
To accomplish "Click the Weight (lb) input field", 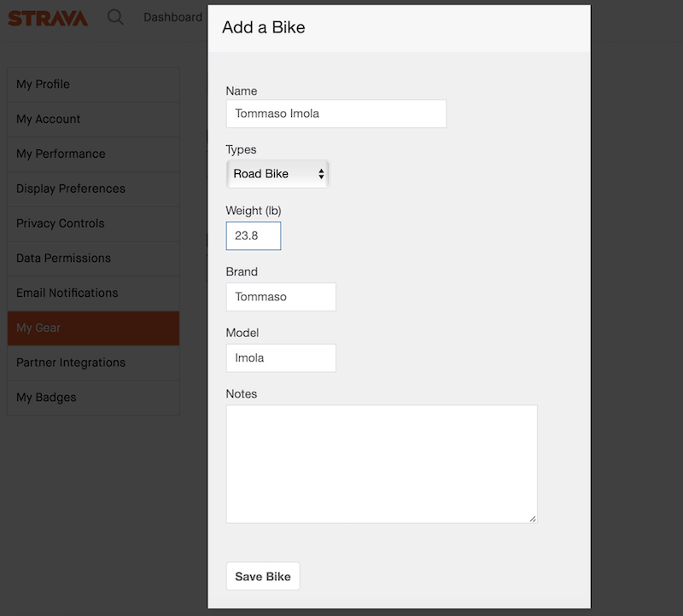I will tap(253, 236).
